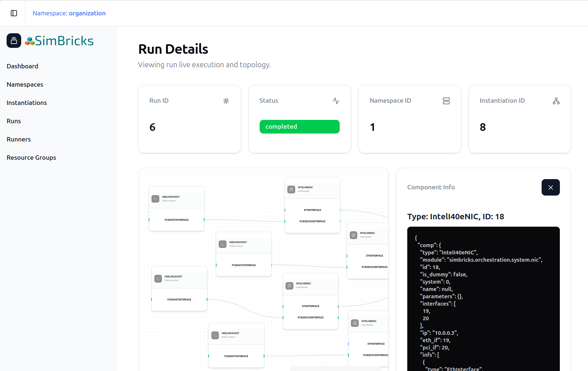
Task: Click the JSON module line simbricks.orchestration.system.nic
Action: click(481, 260)
